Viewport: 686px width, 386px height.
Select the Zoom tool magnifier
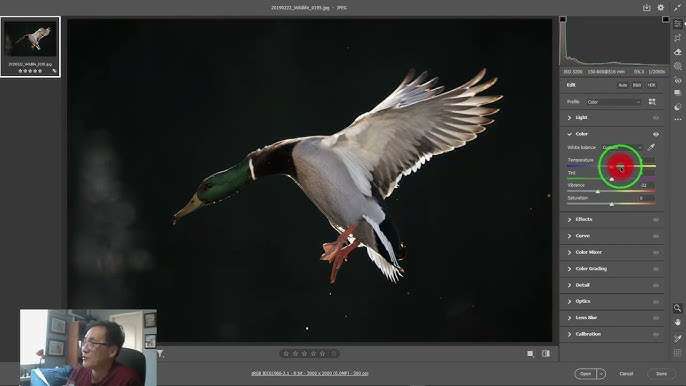(x=678, y=308)
